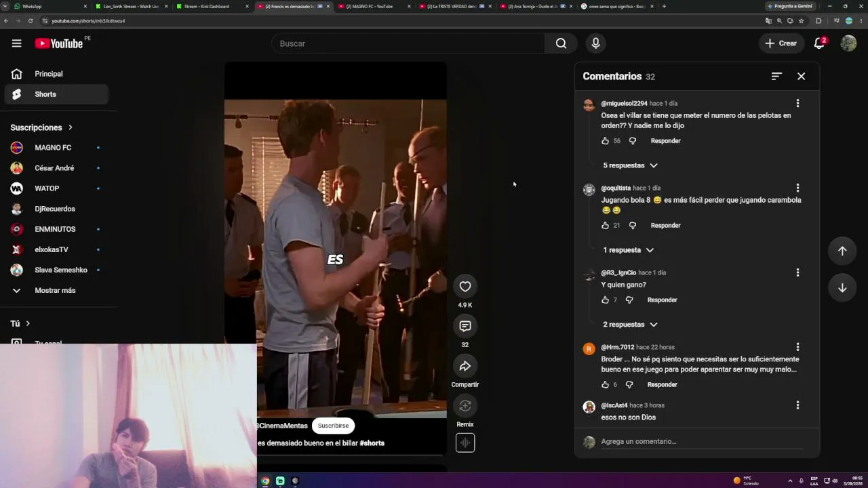Go to the previous short
The image size is (868, 488).
842,251
